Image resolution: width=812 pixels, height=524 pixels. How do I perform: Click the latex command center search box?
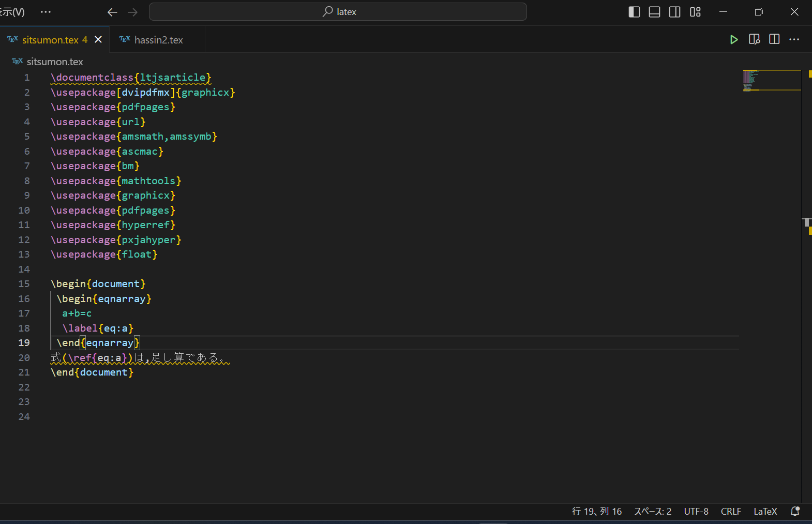338,12
